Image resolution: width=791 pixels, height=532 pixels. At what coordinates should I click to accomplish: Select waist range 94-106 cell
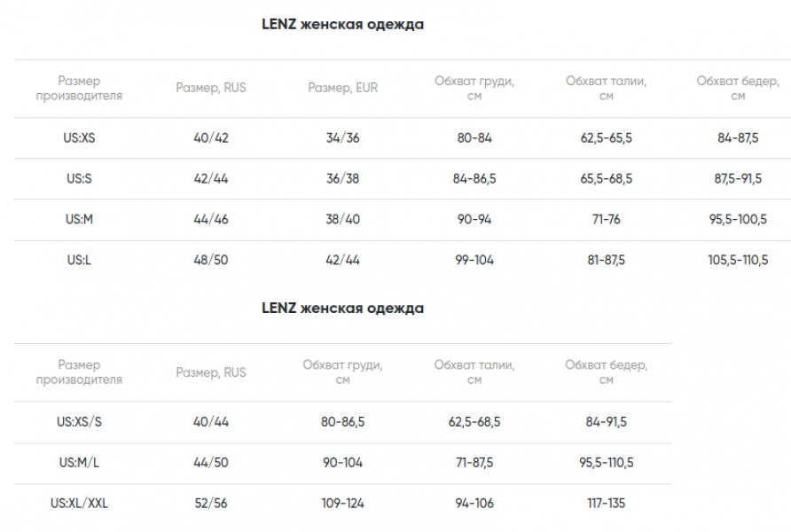(474, 504)
